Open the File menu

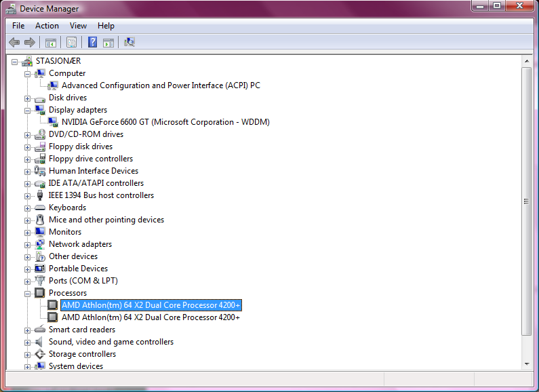[18, 26]
